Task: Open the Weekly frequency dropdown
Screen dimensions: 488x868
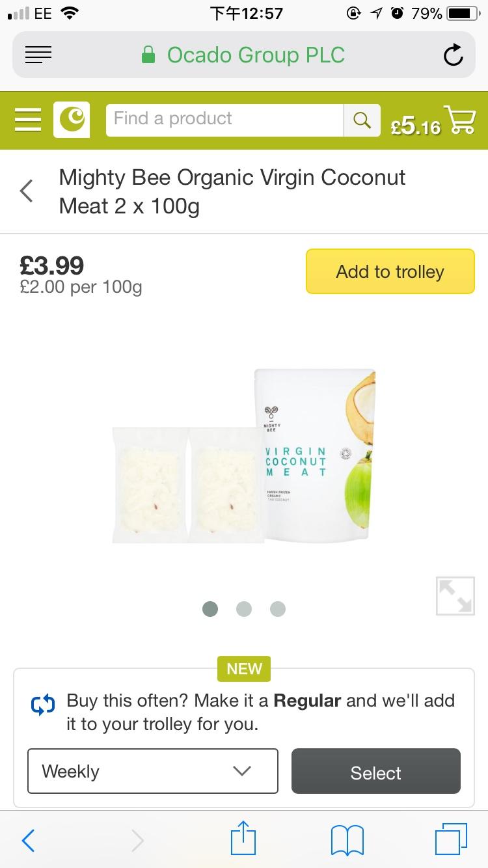Action: click(x=153, y=771)
